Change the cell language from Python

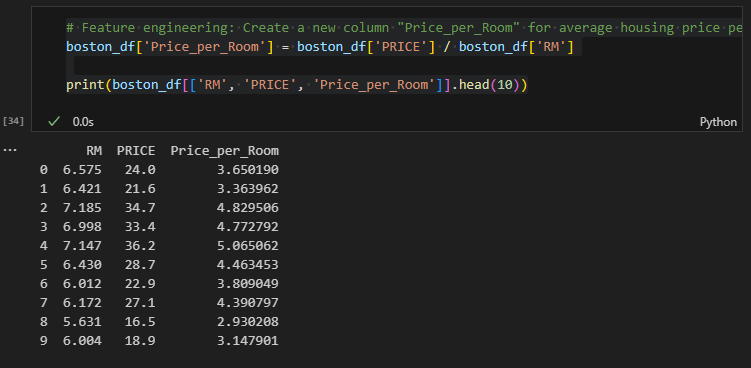[x=718, y=122]
